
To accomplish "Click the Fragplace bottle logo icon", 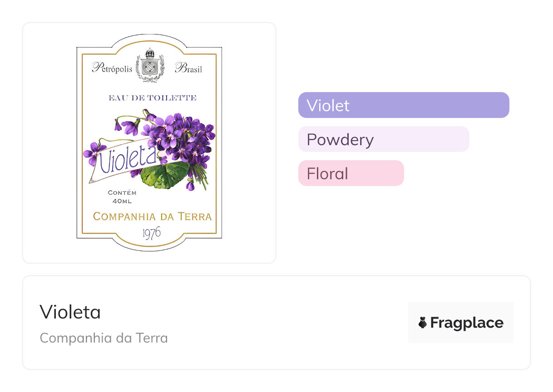I will (423, 323).
